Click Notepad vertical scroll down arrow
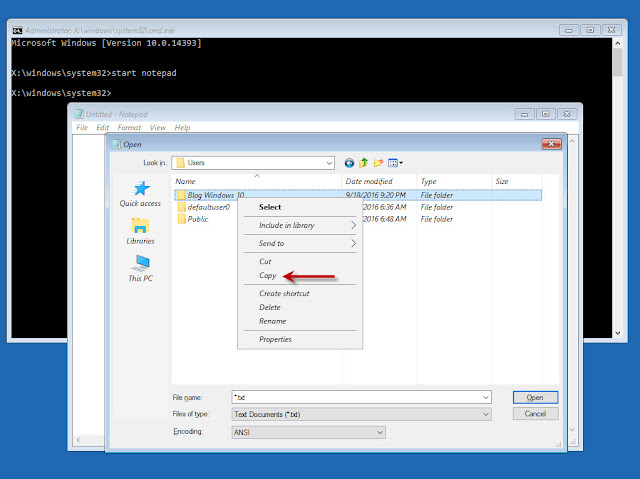640x479 pixels. coord(572,429)
